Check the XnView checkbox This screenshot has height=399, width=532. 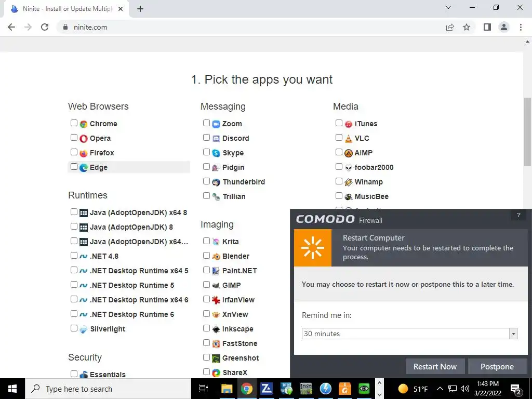[x=206, y=313]
